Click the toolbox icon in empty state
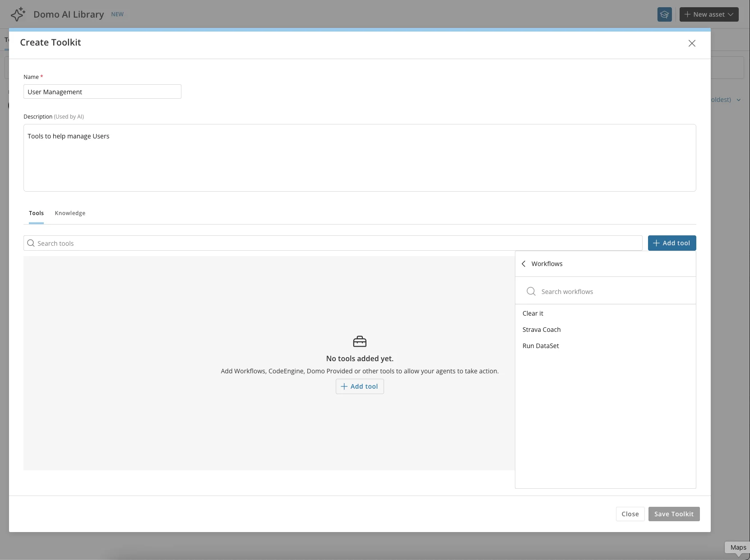750x560 pixels. (360, 341)
